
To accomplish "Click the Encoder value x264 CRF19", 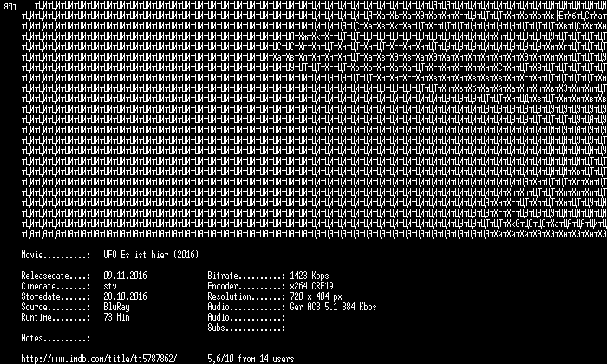I will coord(311,286).
